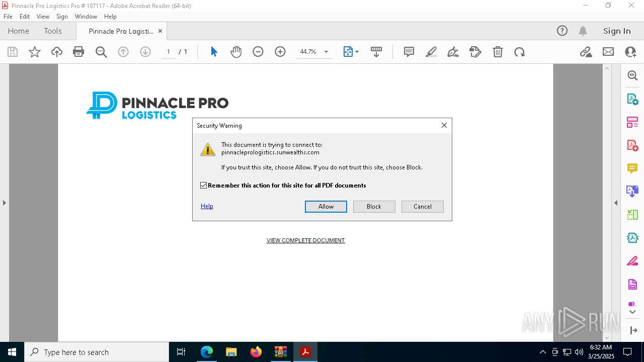The width and height of the screenshot is (644, 362).
Task: Open the fit page options icon
Action: 348,52
